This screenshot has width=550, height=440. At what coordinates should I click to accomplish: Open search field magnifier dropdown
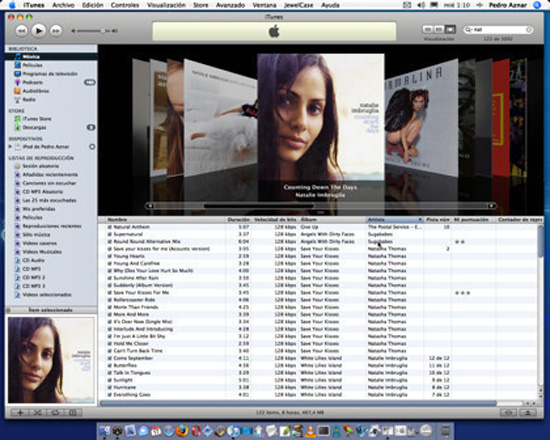tap(468, 30)
